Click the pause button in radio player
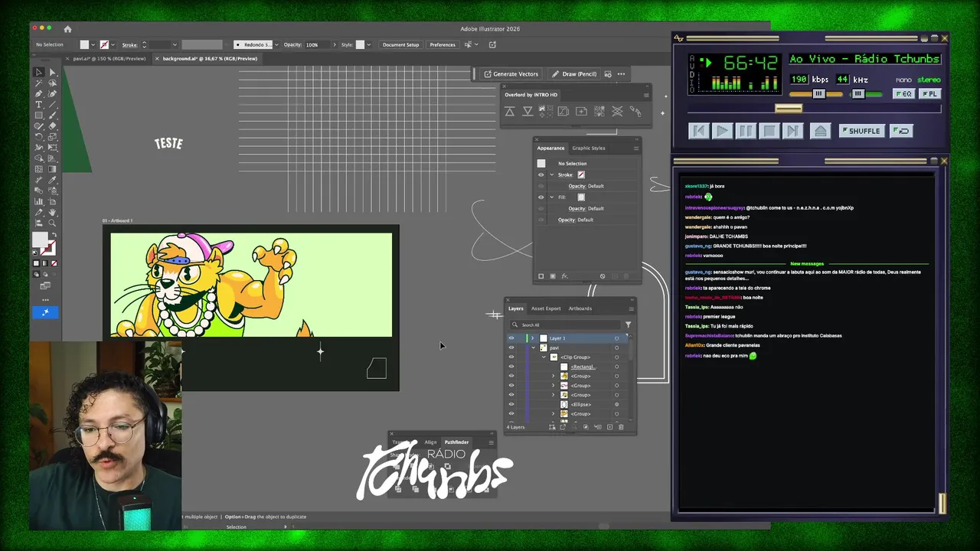Viewport: 980px width, 551px height. [x=746, y=131]
